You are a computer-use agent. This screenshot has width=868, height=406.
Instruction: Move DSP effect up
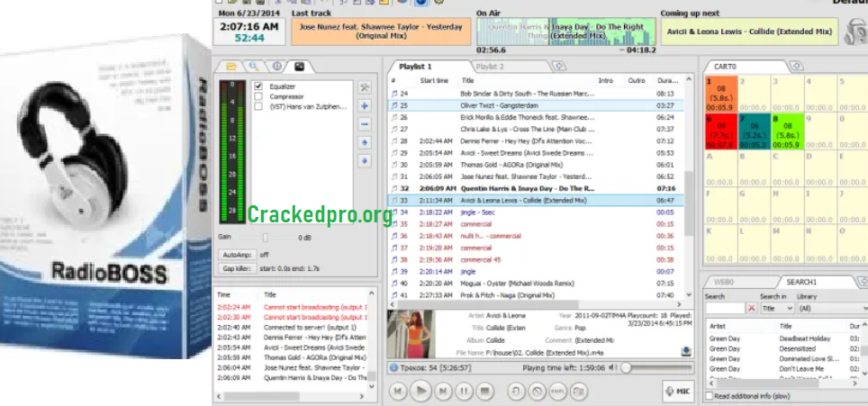[365, 143]
